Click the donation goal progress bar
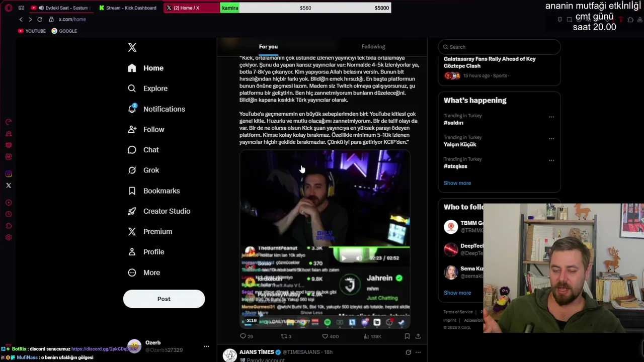The width and height of the screenshot is (644, 362). 305,8
